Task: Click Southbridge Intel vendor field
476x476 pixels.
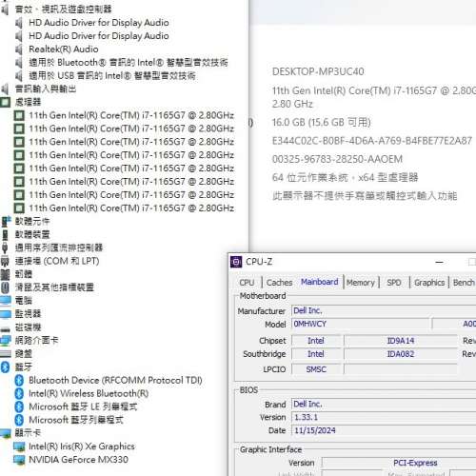Action: (316, 354)
